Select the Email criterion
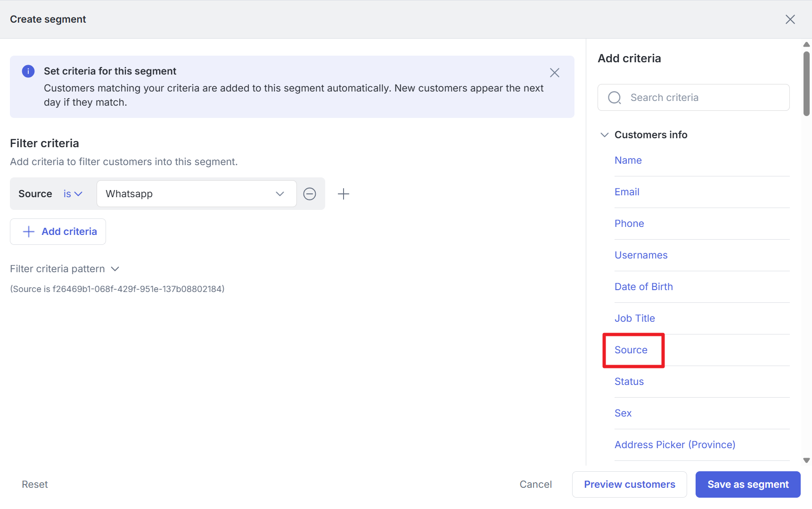The image size is (812, 509). [x=627, y=192]
